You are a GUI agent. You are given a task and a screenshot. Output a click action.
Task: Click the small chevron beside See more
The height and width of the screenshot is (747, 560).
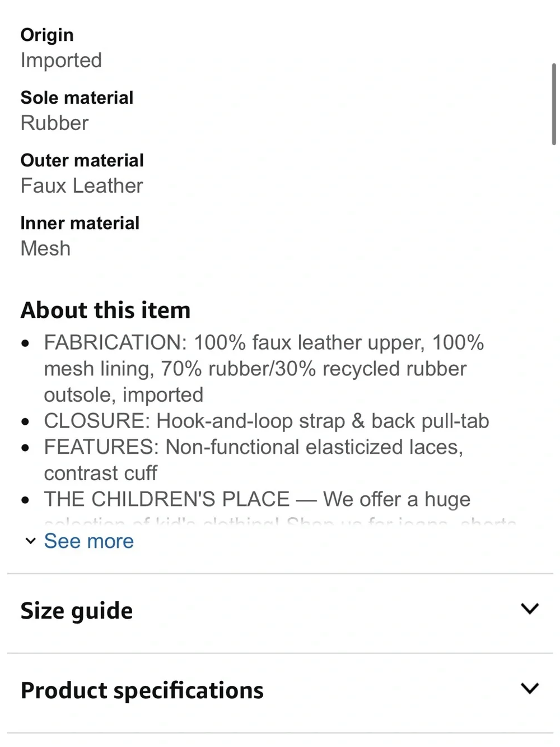(x=30, y=541)
